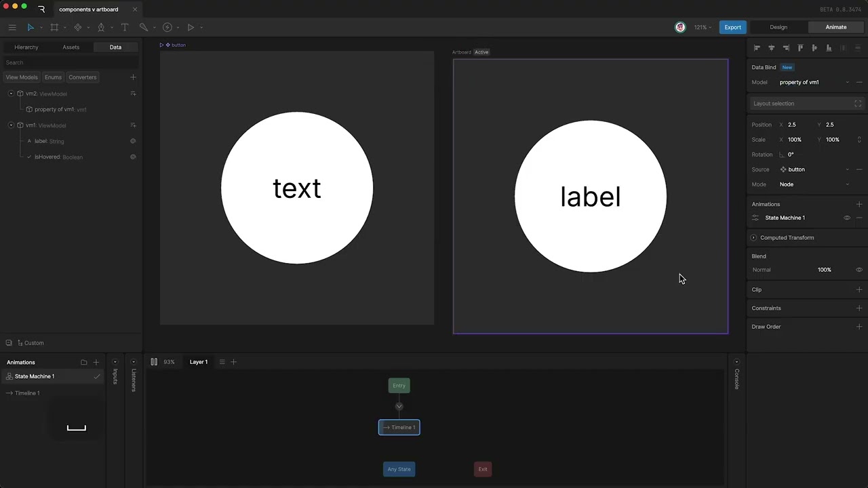Click the align vertical center icon
The width and height of the screenshot is (868, 488).
click(814, 47)
